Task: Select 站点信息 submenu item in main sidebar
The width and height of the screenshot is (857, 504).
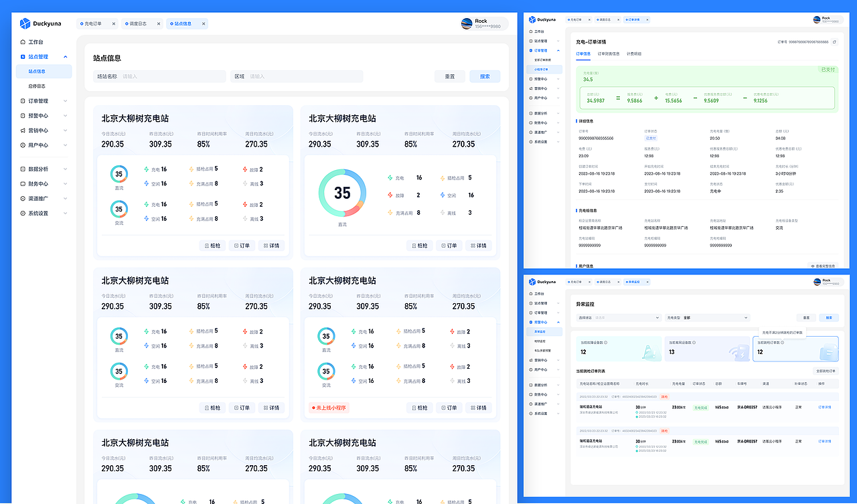Action: 44,71
